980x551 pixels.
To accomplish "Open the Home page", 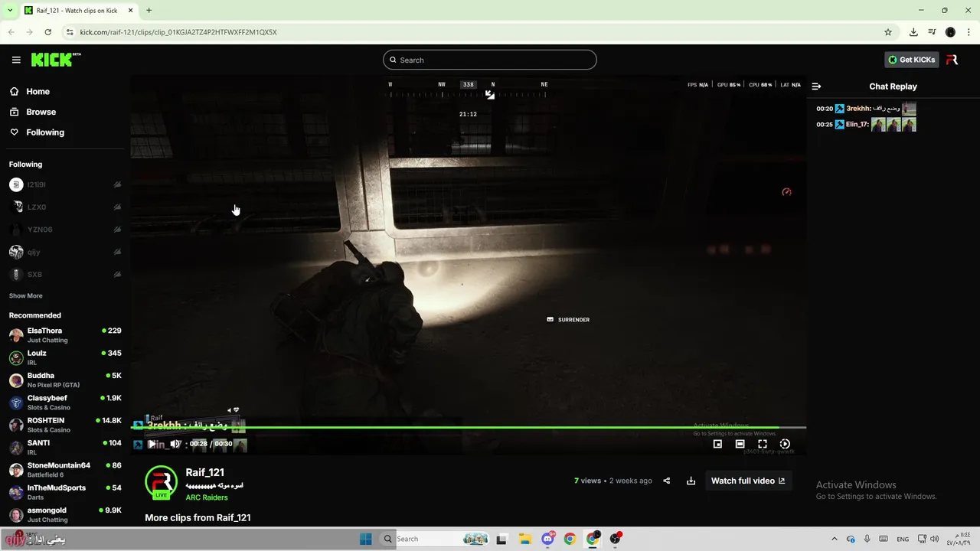I will coord(38,91).
